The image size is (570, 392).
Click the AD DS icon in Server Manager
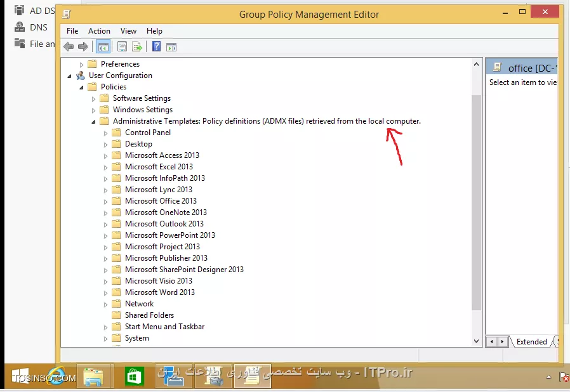[x=19, y=10]
